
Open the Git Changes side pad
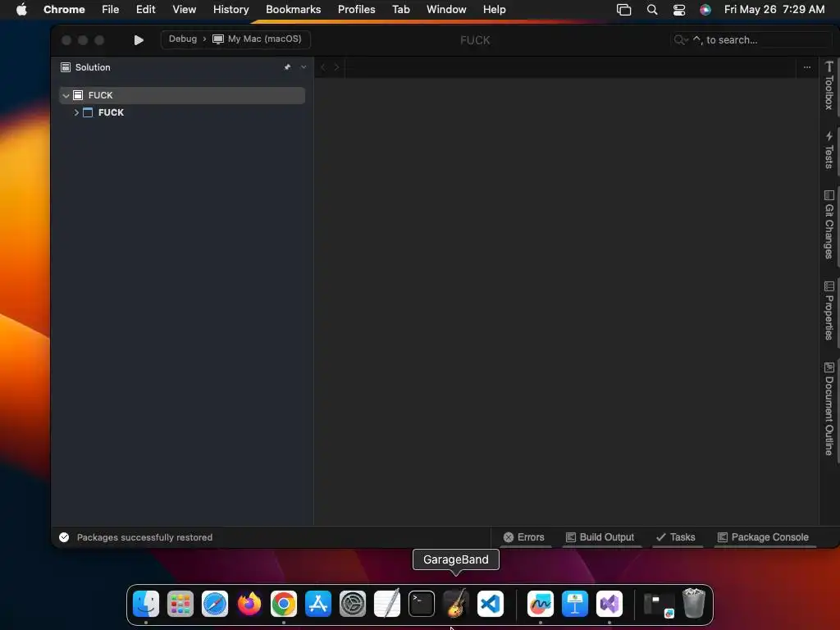click(x=829, y=225)
